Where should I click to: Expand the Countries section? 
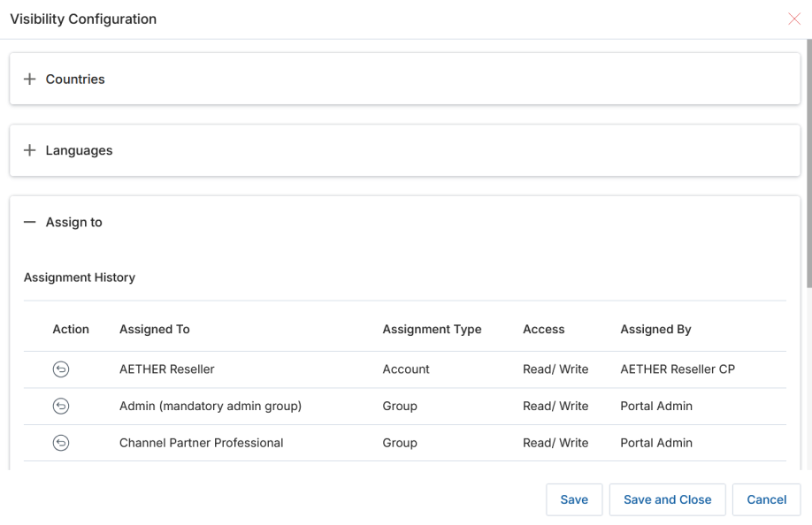pos(29,80)
